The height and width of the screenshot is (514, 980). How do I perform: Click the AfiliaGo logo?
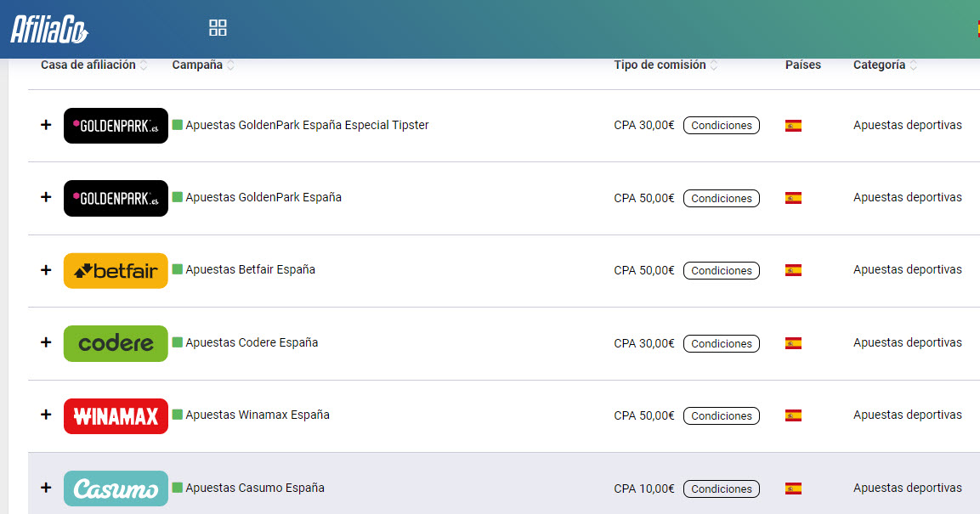coord(49,29)
